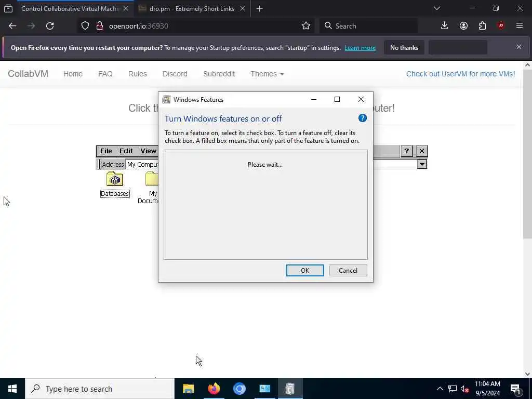Open a new browser tab
The width and height of the screenshot is (532, 399).
259,8
